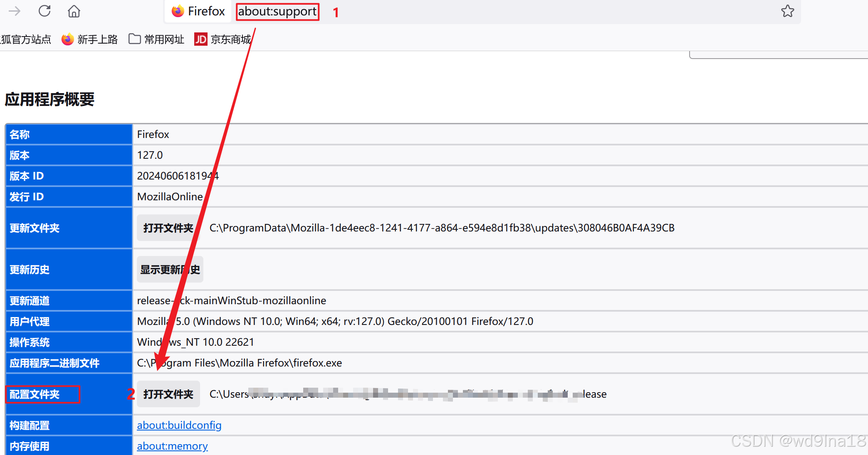868x455 pixels.
Task: Select the update folder path text
Action: point(442,228)
